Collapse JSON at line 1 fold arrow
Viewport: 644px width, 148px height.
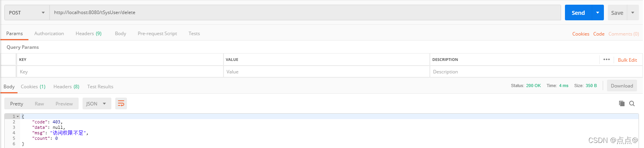click(18, 116)
